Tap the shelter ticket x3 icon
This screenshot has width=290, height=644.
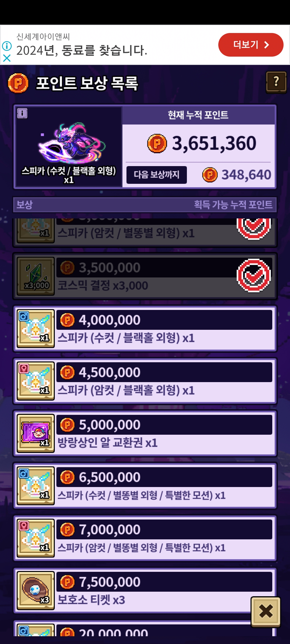pyautogui.click(x=36, y=591)
